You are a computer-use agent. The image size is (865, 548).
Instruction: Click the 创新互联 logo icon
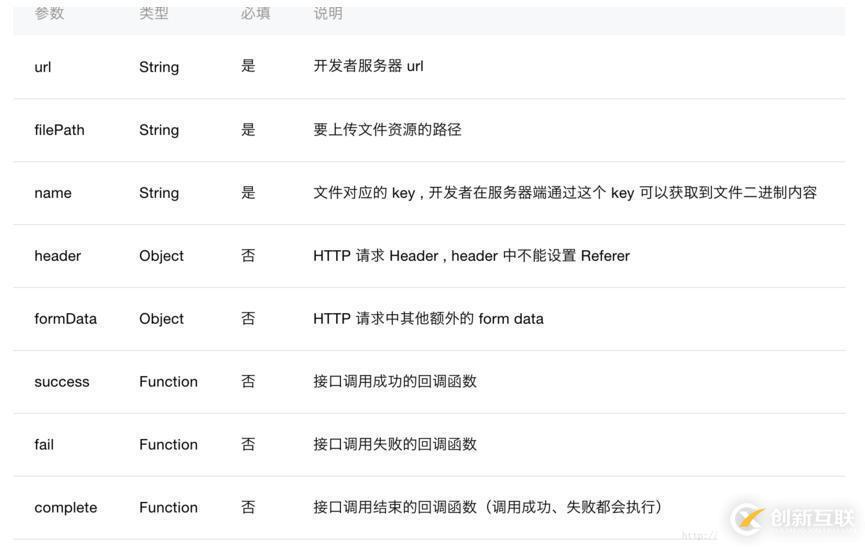click(x=747, y=518)
